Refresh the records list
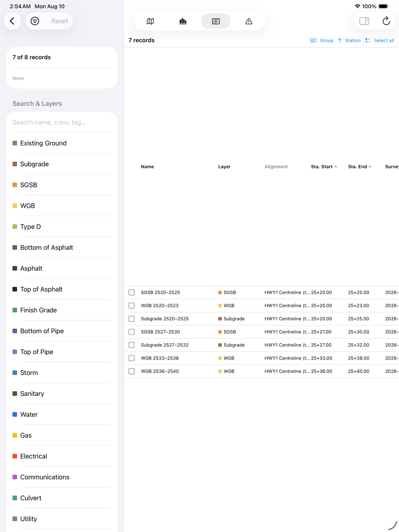Viewport: 399px width, 532px height. [x=386, y=21]
